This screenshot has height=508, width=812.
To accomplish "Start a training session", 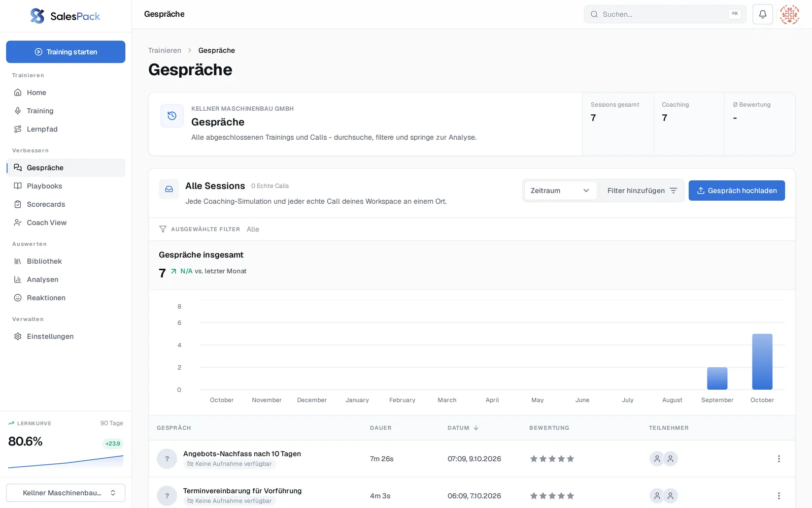I will pos(65,52).
